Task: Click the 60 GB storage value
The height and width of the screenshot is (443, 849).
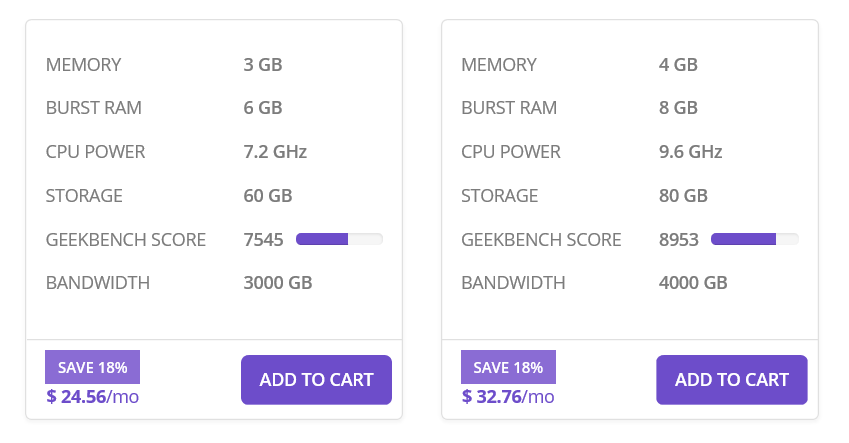Action: tap(267, 196)
